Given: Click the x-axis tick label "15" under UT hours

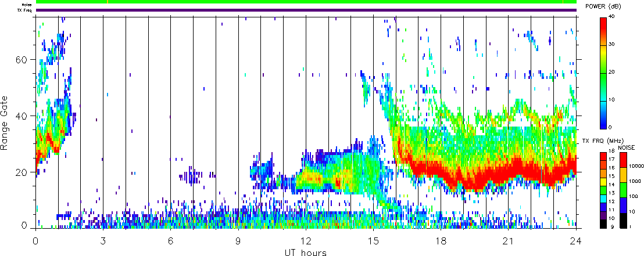Looking at the screenshot, I should click(x=373, y=241).
